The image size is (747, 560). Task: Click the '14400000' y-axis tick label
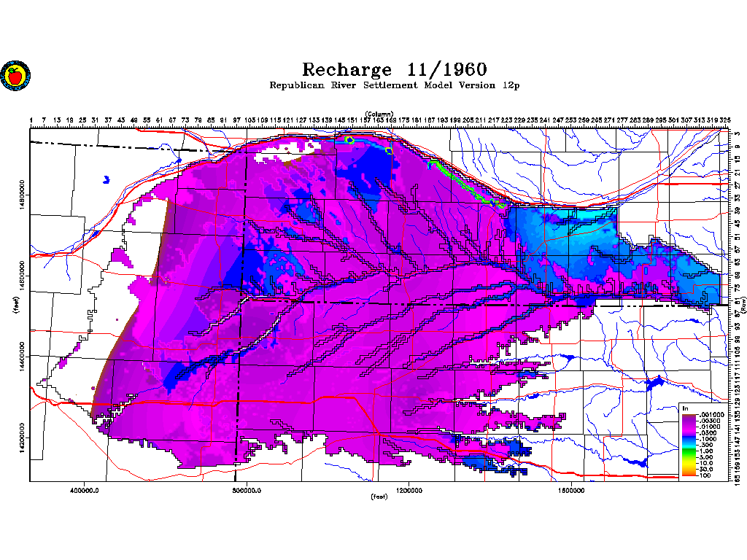pyautogui.click(x=23, y=357)
